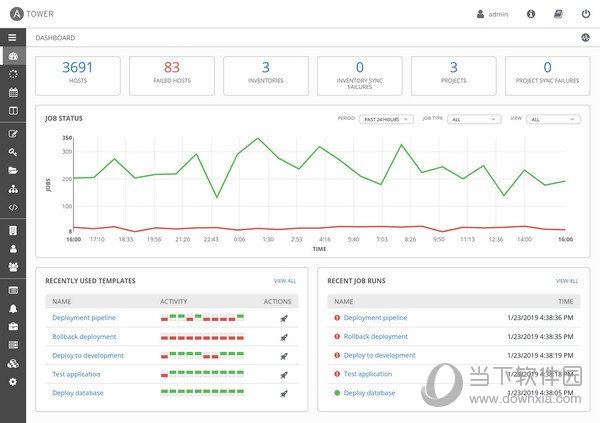Click the Deployment pipeline activity sparkline
Viewport: 600px width, 423px height.
202,317
